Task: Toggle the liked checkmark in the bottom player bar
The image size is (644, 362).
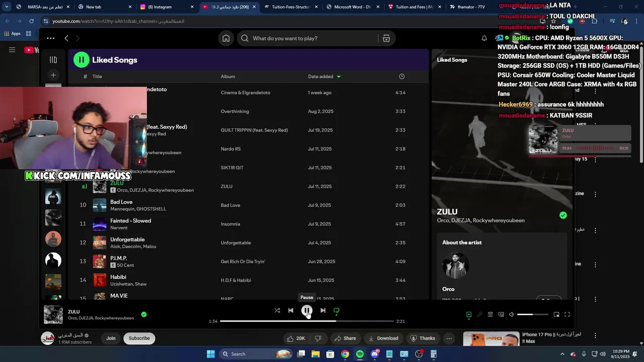Action: (x=144, y=314)
